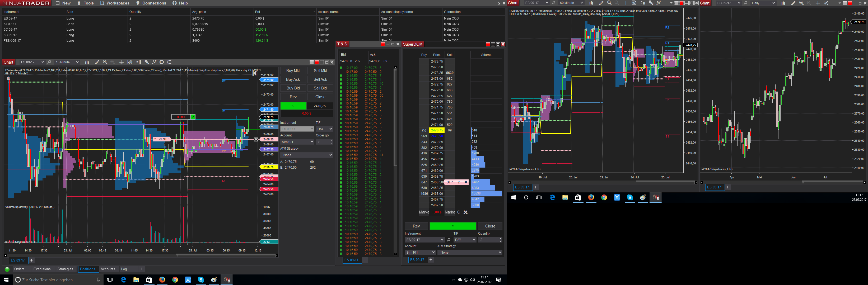The image size is (868, 285).
Task: Open properties list icon in 15 Minute chart
Action: (x=170, y=62)
